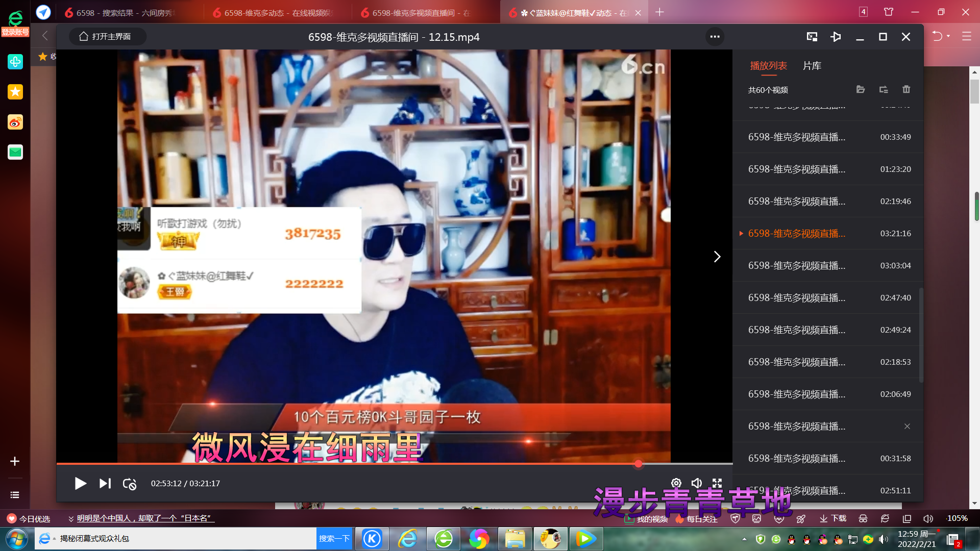
Task: Click the playlist scrollbar thumb
Action: coord(921,335)
